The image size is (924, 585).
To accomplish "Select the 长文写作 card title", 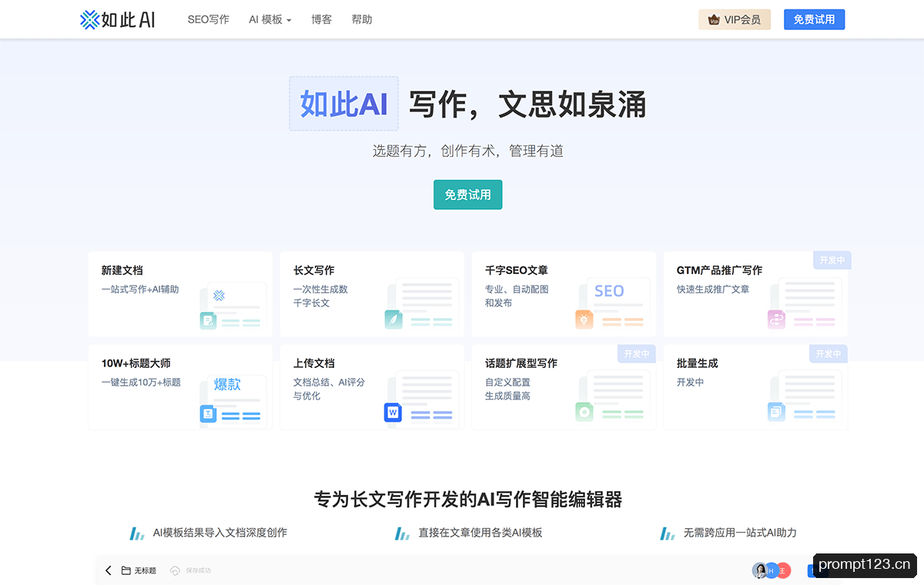I will pos(314,270).
